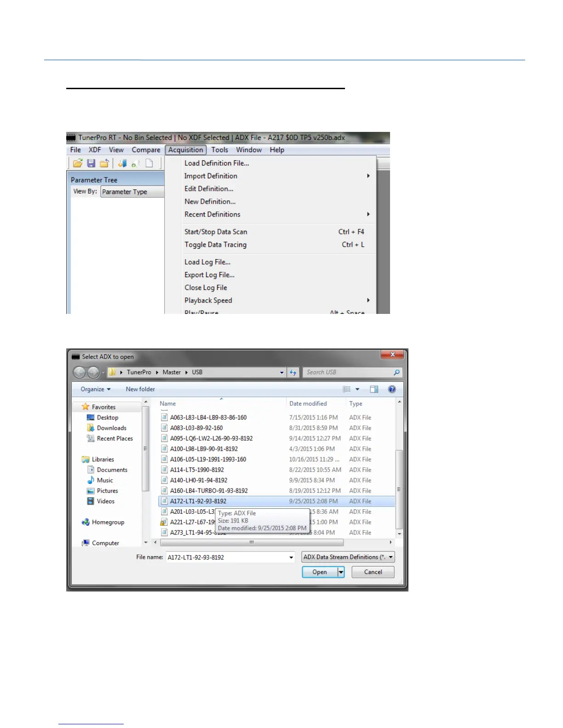Sort files by Date modified column

pos(316,404)
